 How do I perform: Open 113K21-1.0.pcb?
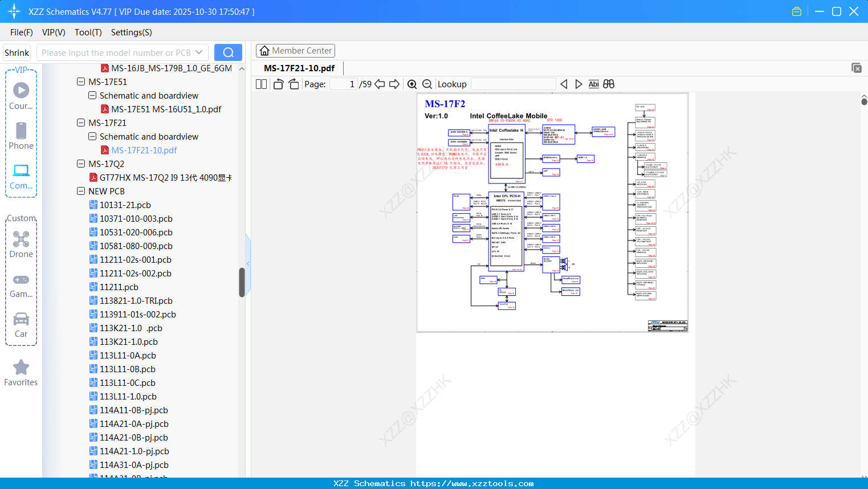tap(129, 341)
